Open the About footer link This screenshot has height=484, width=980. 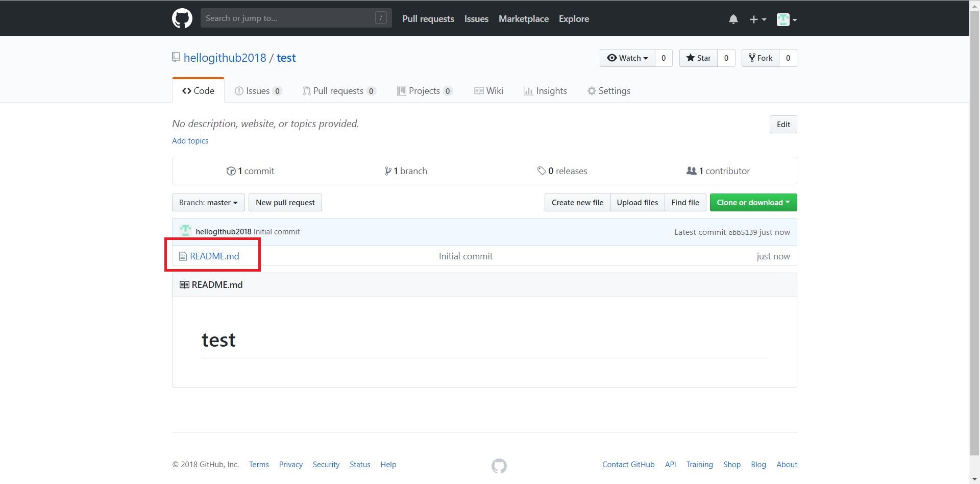[x=787, y=465]
